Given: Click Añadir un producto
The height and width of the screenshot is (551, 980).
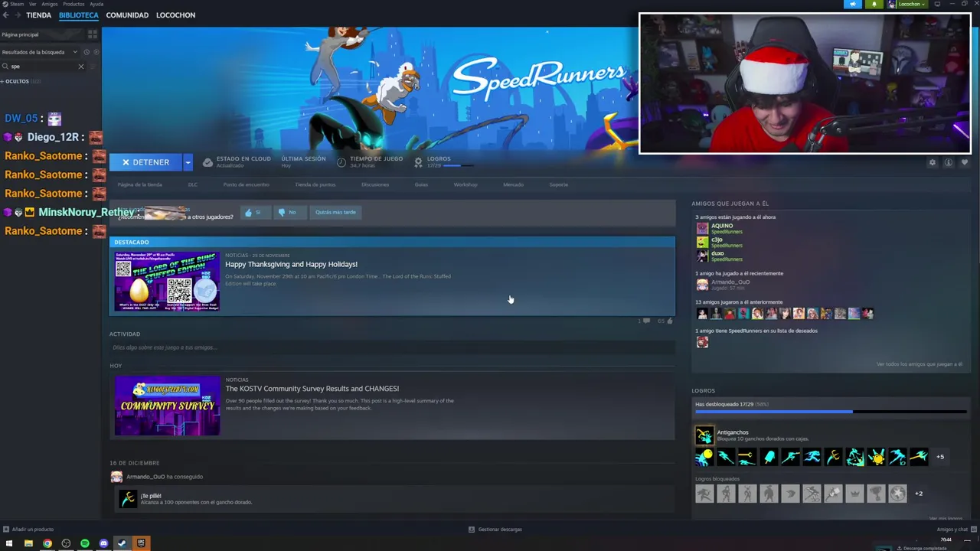Looking at the screenshot, I should click(x=28, y=530).
